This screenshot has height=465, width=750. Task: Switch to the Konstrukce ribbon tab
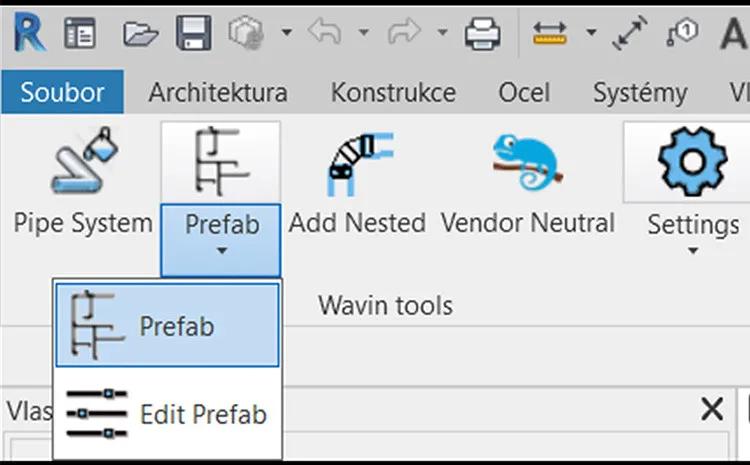[393, 93]
